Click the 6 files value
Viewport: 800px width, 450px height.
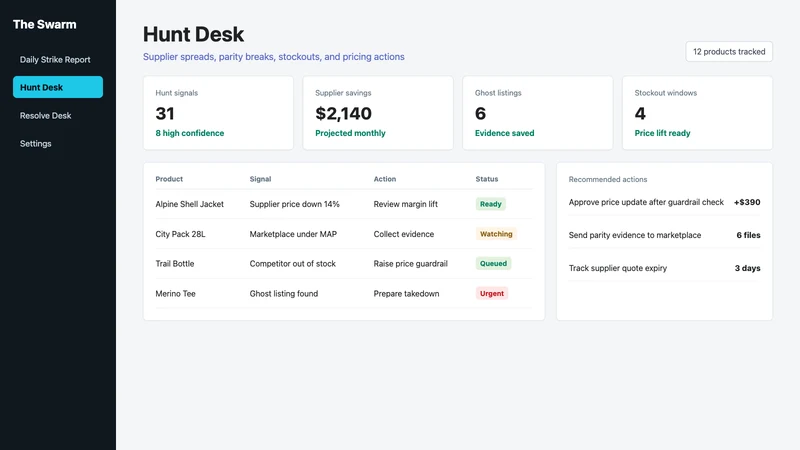(748, 235)
